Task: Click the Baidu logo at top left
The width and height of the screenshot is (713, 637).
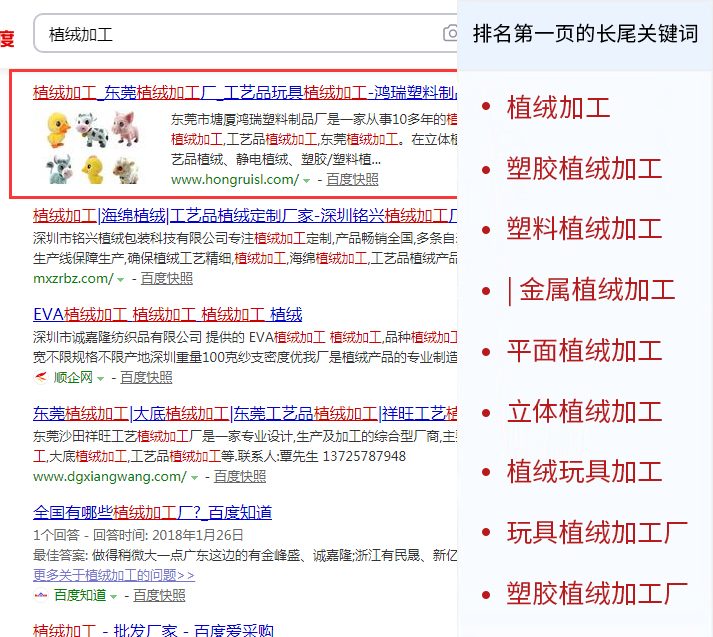Action: click(7, 38)
